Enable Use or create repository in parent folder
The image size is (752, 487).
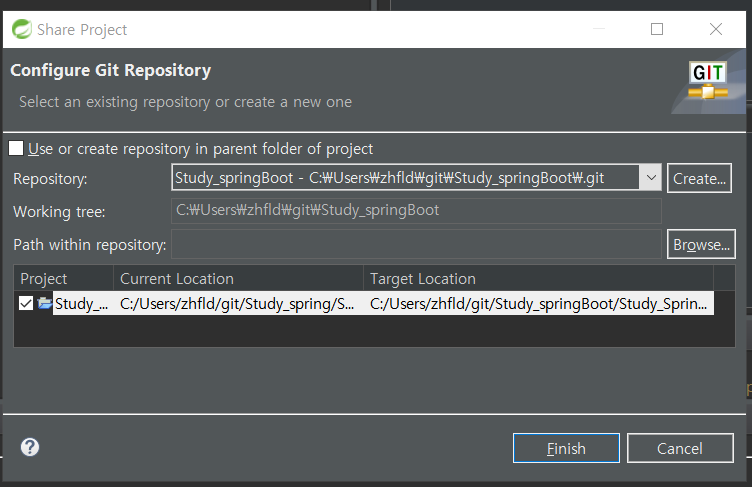[16, 148]
